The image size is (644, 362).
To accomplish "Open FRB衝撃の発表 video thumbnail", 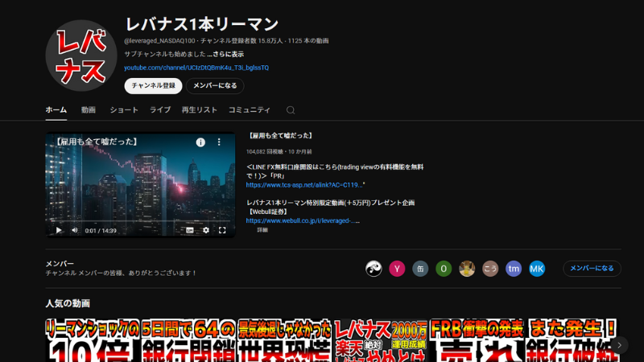I will (x=477, y=340).
